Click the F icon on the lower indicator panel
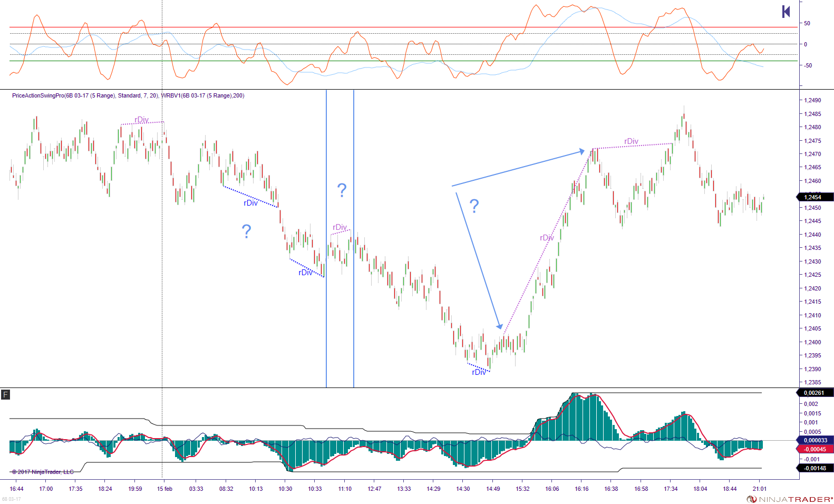The image size is (834, 504). [5, 394]
